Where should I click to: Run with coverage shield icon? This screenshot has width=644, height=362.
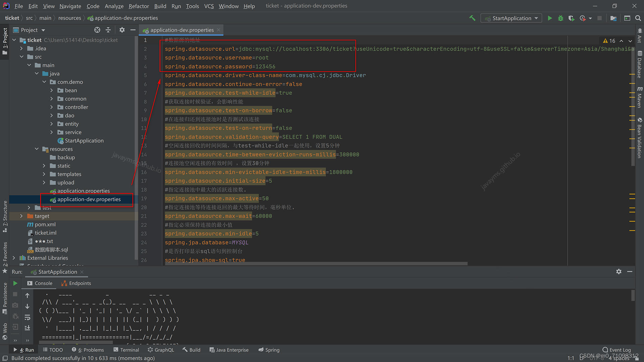571,18
